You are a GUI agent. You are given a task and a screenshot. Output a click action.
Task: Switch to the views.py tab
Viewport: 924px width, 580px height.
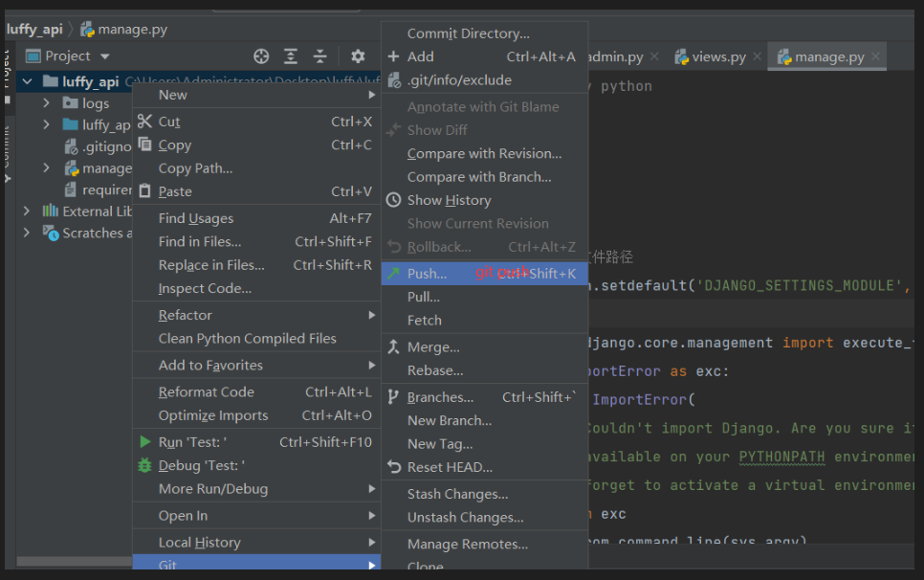coord(718,56)
